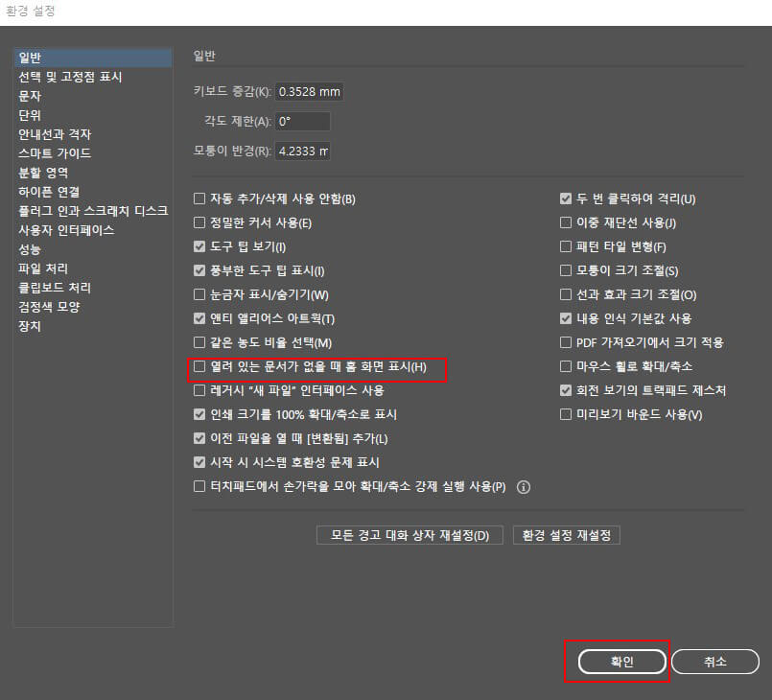
Task: Uncheck 도구 팁 보기 option
Action: click(199, 246)
